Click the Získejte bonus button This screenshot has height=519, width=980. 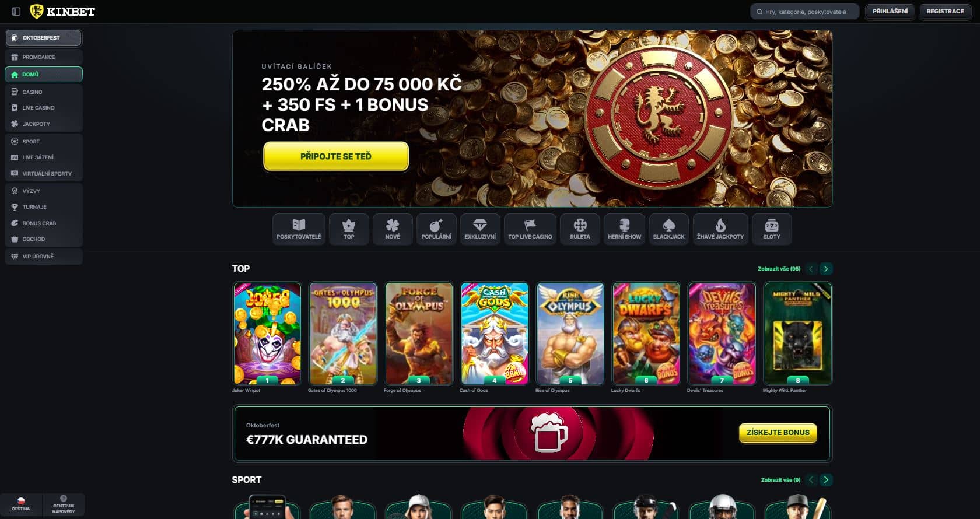pos(778,433)
